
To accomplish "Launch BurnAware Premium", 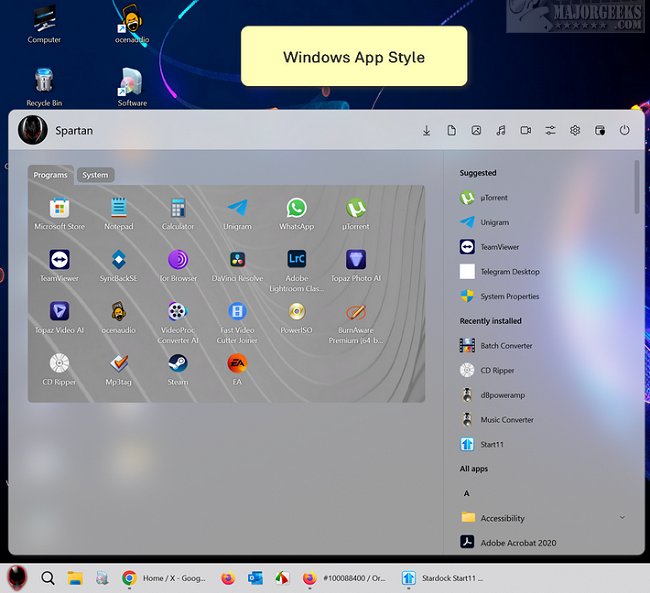I will click(356, 323).
